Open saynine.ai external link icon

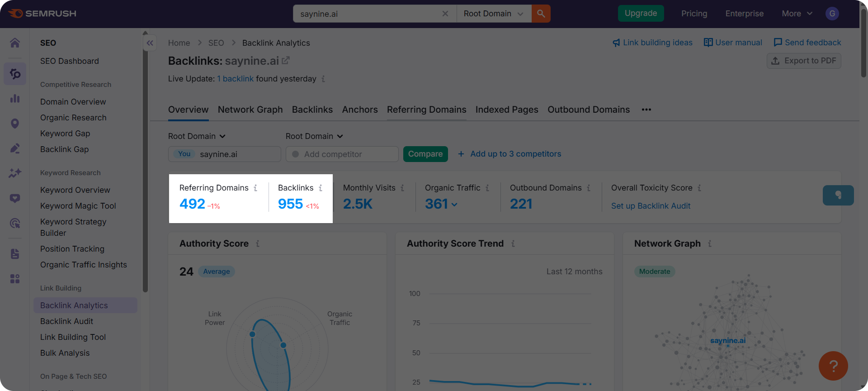point(286,60)
